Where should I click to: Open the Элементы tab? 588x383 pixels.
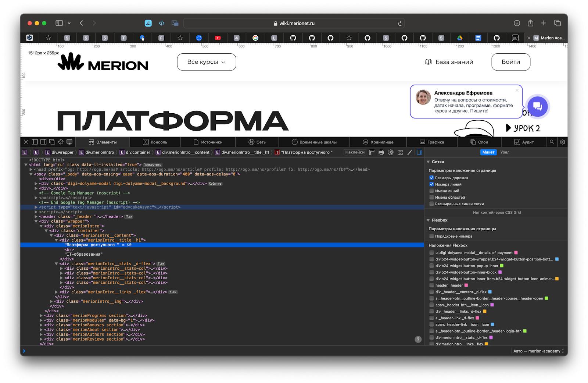click(x=103, y=142)
